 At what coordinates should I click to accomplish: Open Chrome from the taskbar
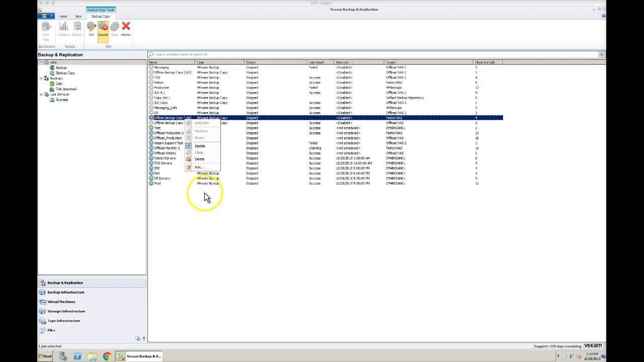[107, 356]
